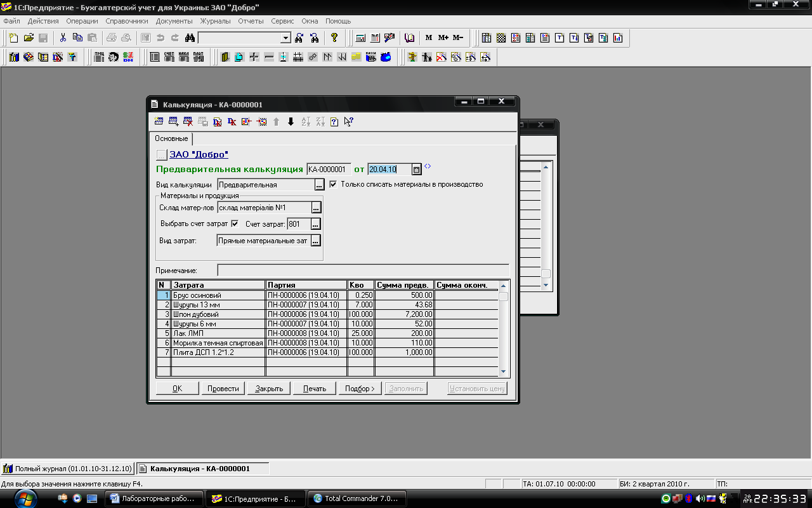812x508 pixels.
Task: Click the $ DM Currencies icon
Action: pos(128,57)
